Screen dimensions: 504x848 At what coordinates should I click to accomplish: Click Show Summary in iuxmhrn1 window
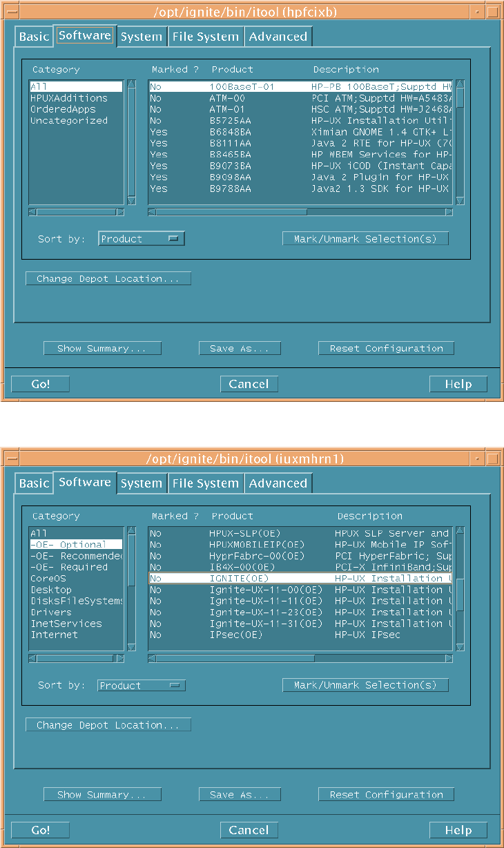pyautogui.click(x=102, y=795)
